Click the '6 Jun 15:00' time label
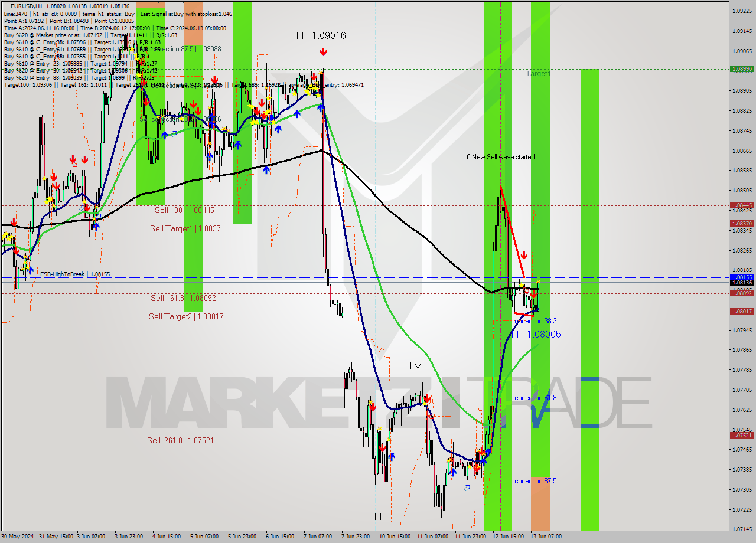Image resolution: width=756 pixels, height=543 pixels. 280,537
